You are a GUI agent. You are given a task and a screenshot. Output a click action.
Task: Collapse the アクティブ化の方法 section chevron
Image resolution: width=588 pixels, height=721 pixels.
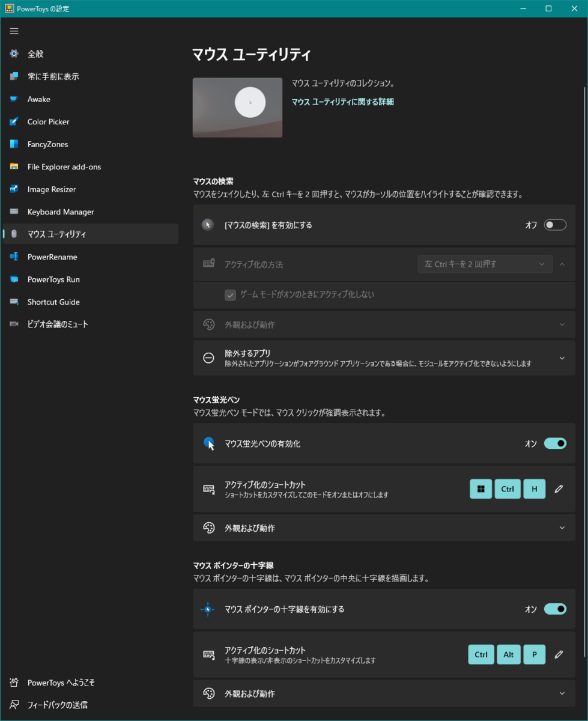562,264
